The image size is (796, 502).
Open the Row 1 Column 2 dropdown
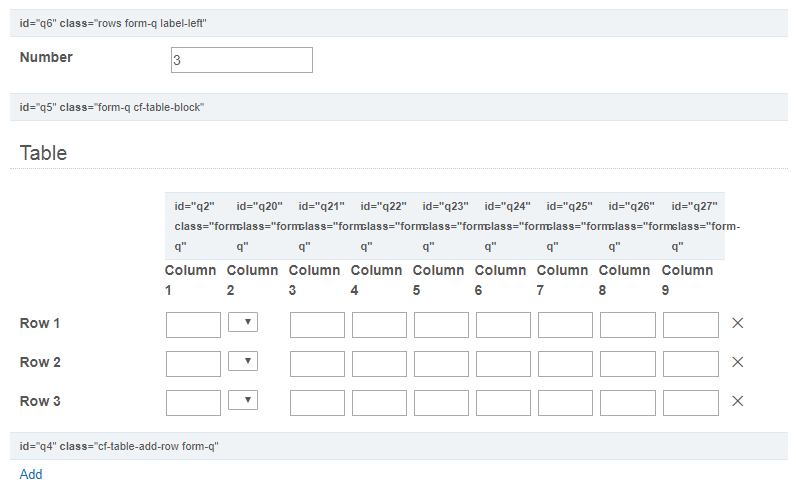(x=243, y=322)
